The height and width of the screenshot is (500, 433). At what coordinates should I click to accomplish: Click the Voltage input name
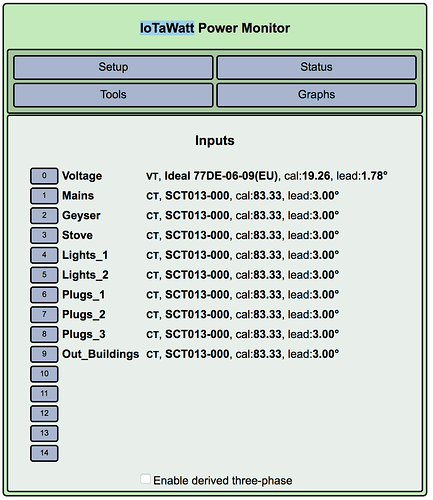[82, 176]
